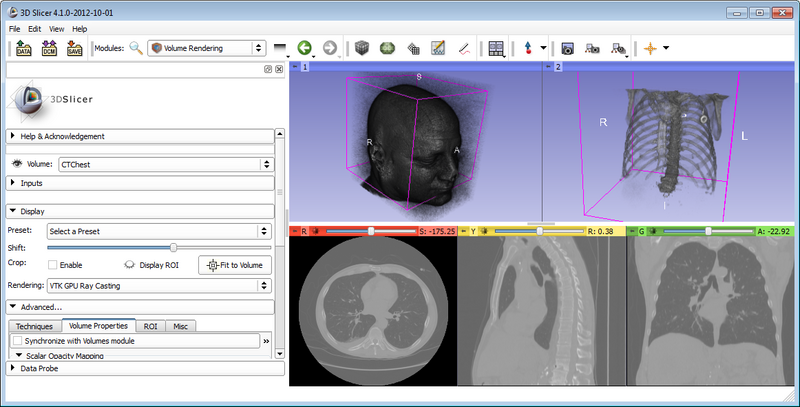Undock the module panel float icon
The height and width of the screenshot is (407, 800).
(268, 69)
